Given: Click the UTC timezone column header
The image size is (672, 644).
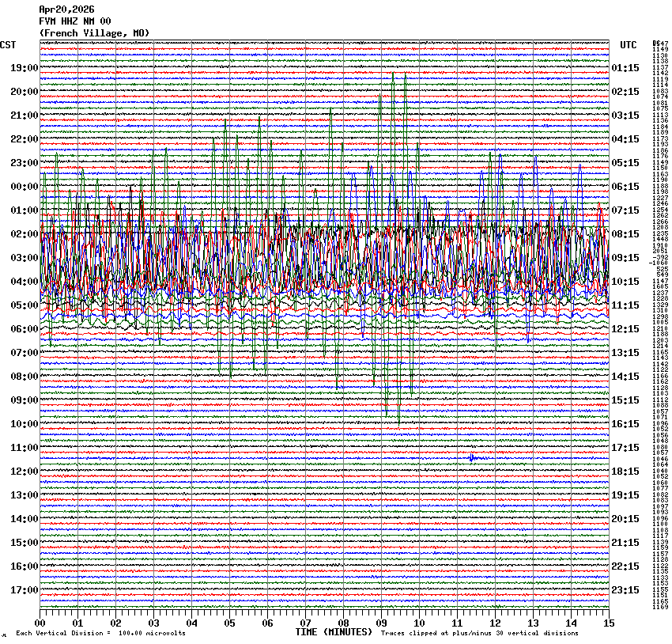Looking at the screenshot, I should coord(628,45).
